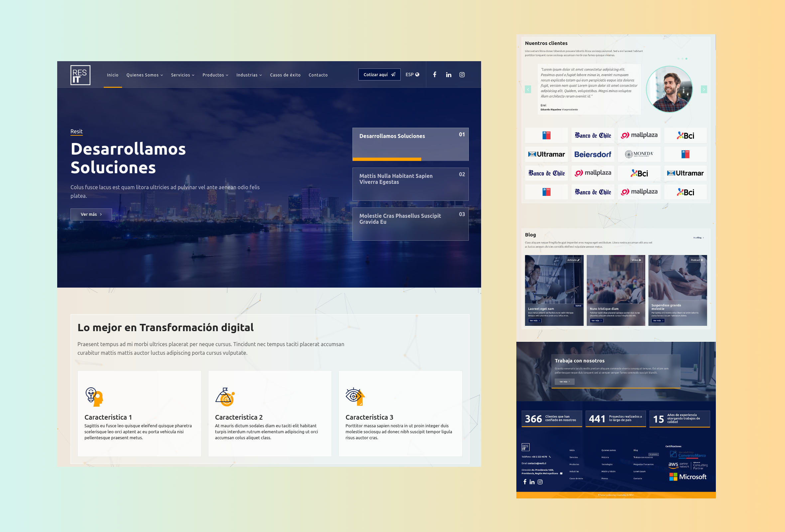Open the Industrias menu in the navbar
This screenshot has width=785, height=532.
coord(249,75)
